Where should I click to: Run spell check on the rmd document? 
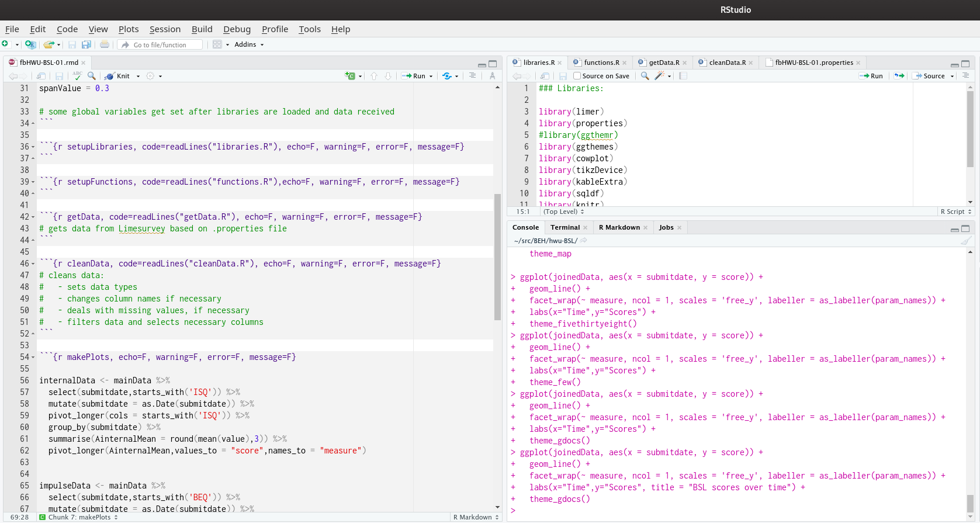tap(77, 76)
